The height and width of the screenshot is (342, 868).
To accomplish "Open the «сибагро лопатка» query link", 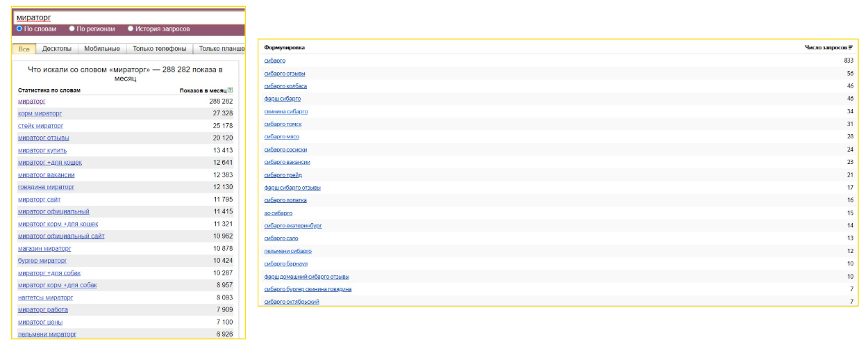I will tap(285, 200).
